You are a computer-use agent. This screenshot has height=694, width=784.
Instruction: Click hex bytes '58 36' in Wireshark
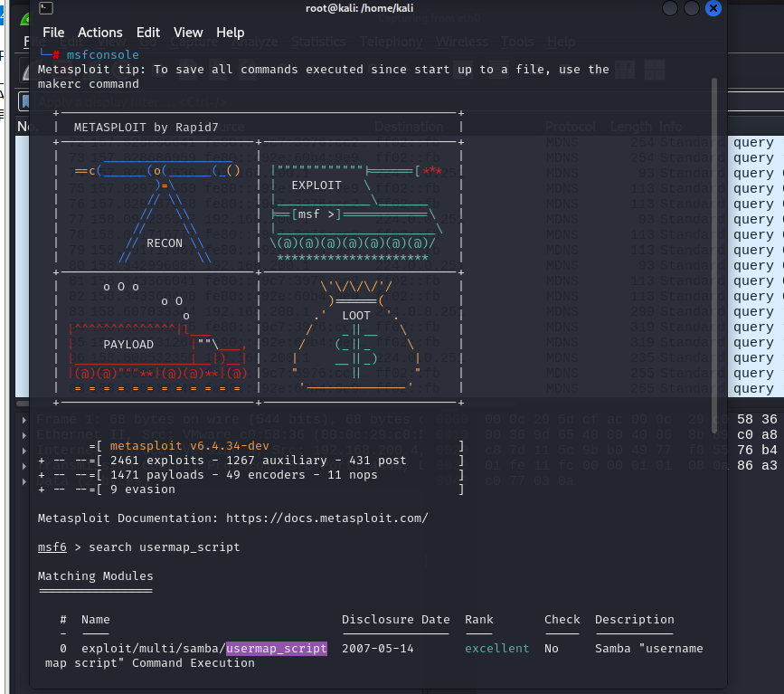pyautogui.click(x=757, y=419)
